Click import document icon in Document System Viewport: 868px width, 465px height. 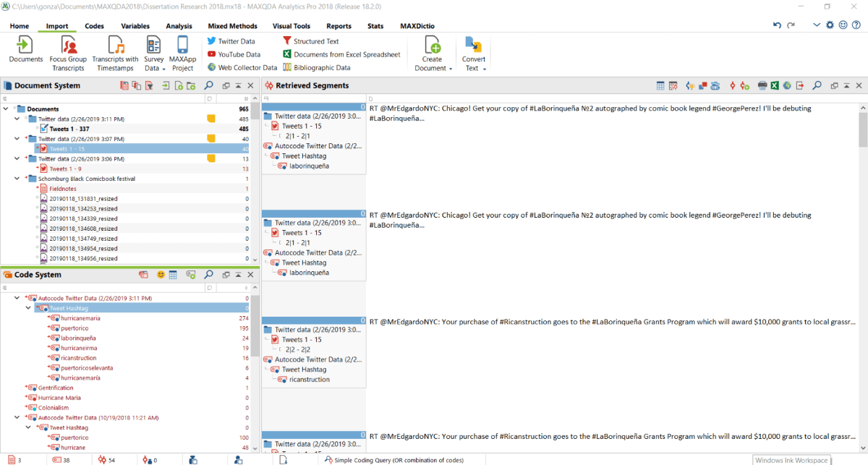(x=166, y=85)
